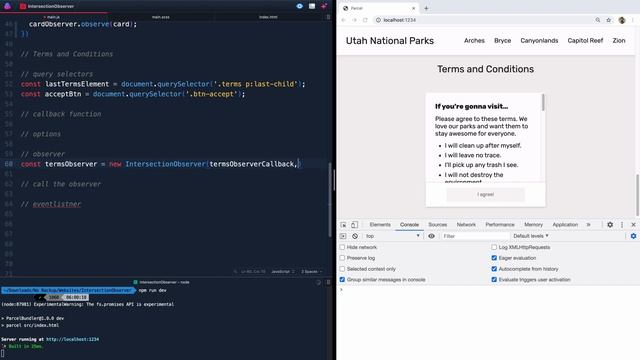This screenshot has width=640, height=360.
Task: Focus the console Filter input field
Action: click(476, 236)
